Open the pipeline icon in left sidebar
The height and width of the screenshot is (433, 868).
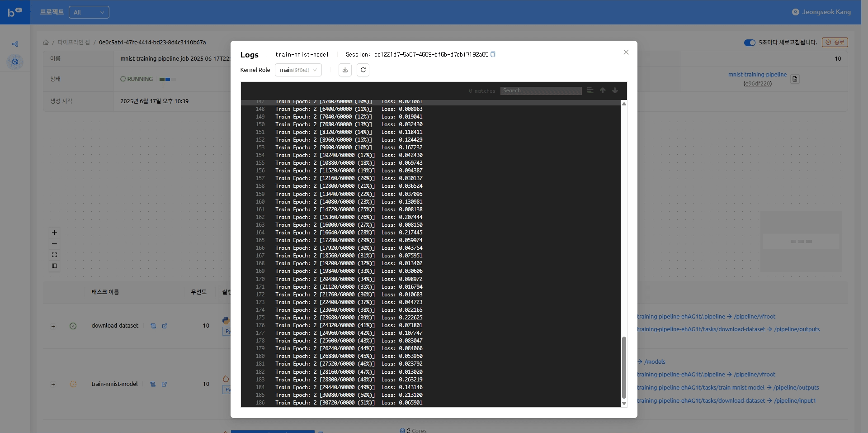tap(15, 44)
